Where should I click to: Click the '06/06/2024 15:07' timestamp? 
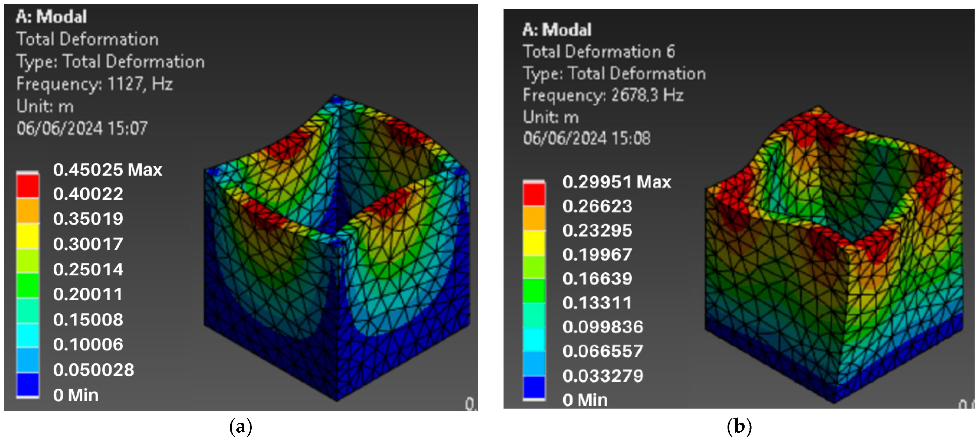82,128
